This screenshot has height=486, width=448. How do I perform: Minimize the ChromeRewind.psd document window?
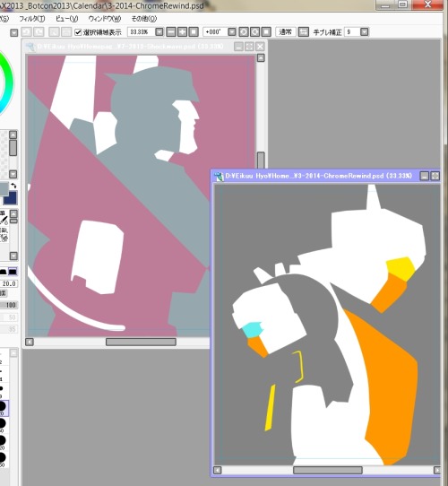424,176
